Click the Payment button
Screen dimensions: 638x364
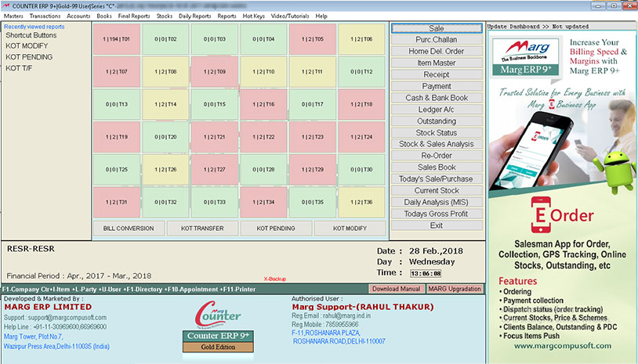[x=437, y=86]
